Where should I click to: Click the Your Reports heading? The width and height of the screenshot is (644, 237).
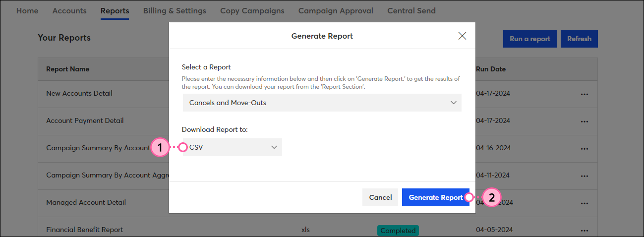pyautogui.click(x=64, y=38)
